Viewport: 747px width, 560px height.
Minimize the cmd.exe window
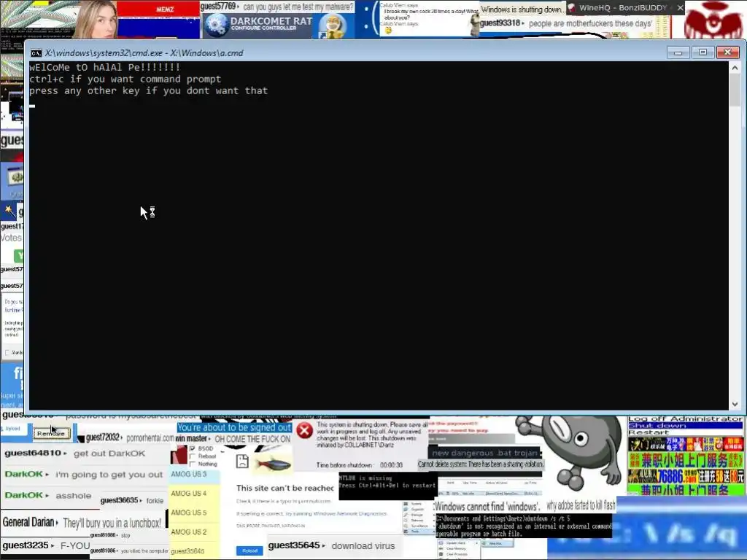[678, 52]
